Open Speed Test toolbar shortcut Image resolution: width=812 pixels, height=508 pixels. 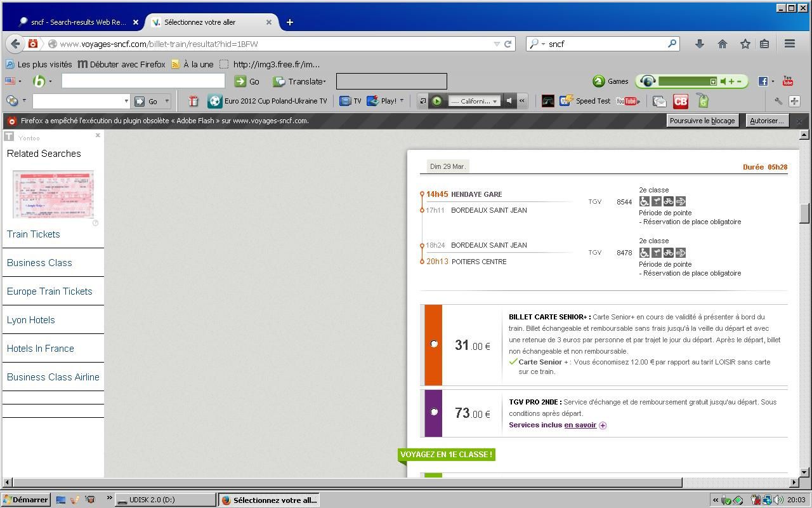click(585, 101)
